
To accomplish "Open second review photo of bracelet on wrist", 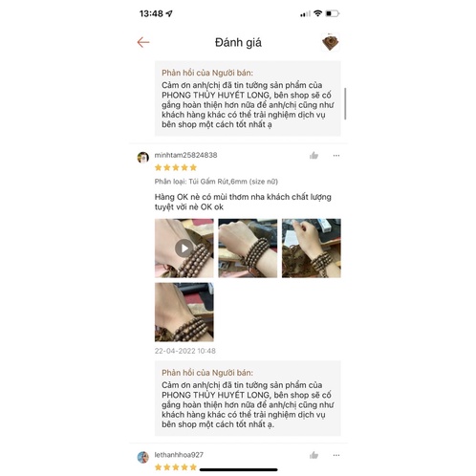I will point(248,249).
